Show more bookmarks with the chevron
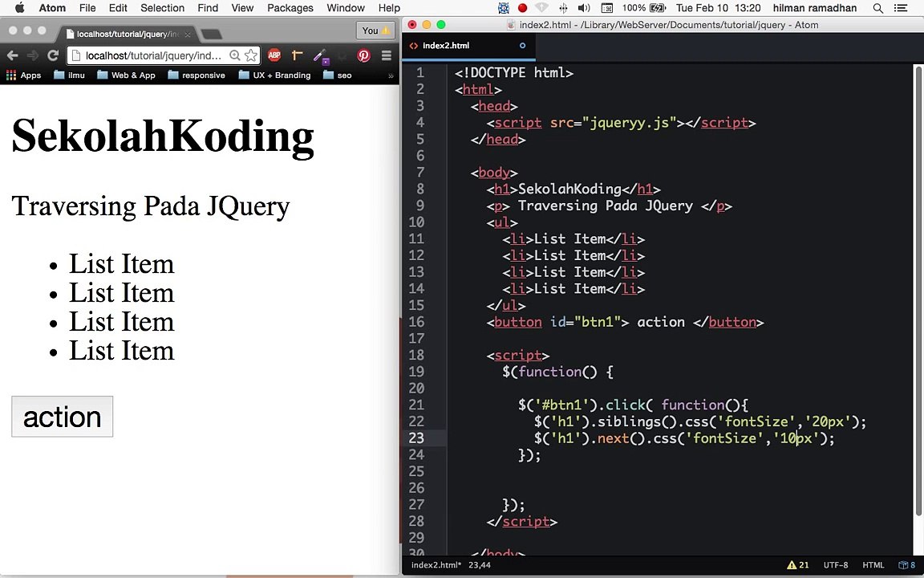Screen dimensions: 924x578 pyautogui.click(x=390, y=75)
